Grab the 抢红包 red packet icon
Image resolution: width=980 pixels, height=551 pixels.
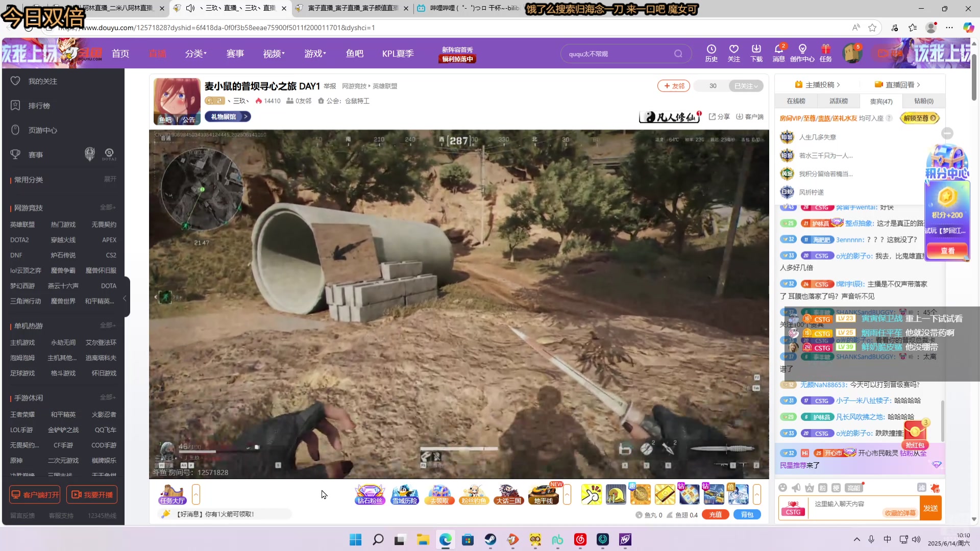coord(916,435)
